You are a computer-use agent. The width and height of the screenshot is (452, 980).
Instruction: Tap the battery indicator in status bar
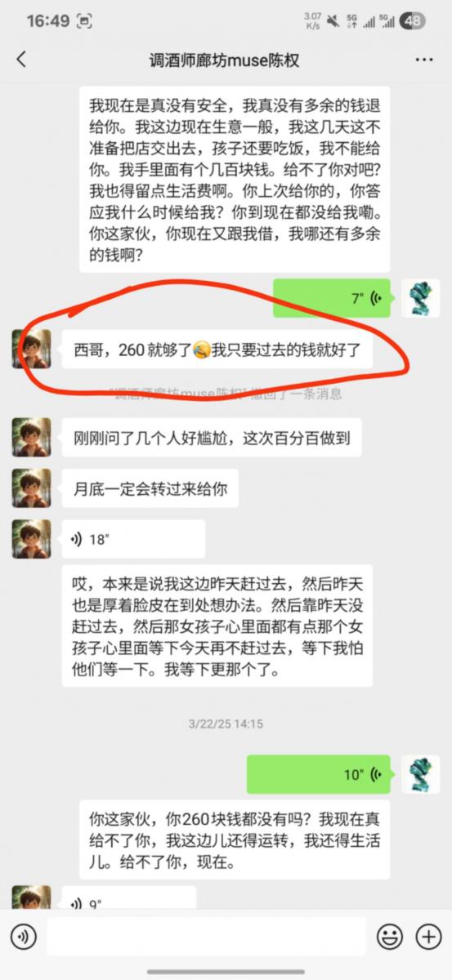coord(414,21)
